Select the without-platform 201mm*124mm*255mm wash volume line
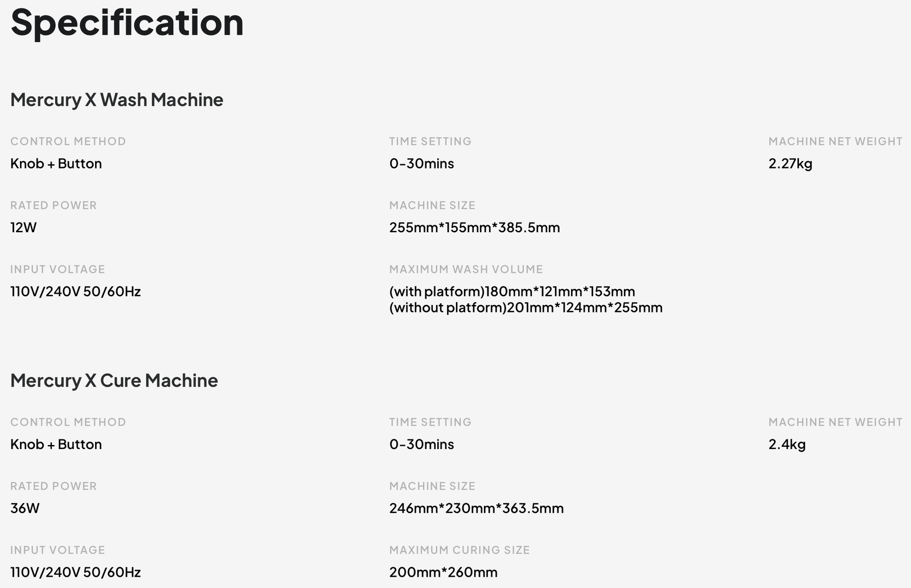This screenshot has height=588, width=911. tap(526, 308)
